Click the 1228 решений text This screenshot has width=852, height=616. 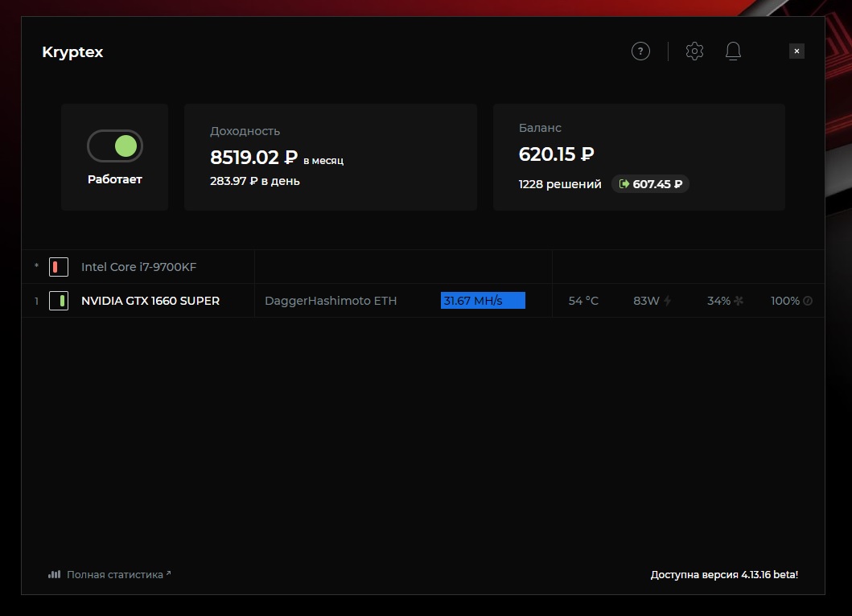pyautogui.click(x=560, y=184)
